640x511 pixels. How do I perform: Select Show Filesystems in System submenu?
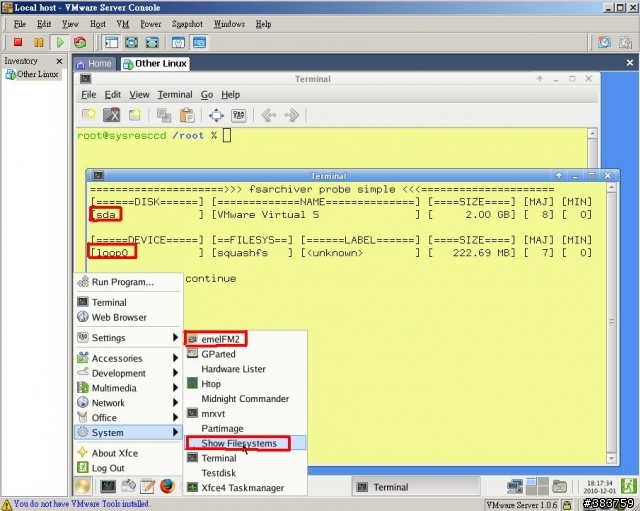pyautogui.click(x=245, y=443)
